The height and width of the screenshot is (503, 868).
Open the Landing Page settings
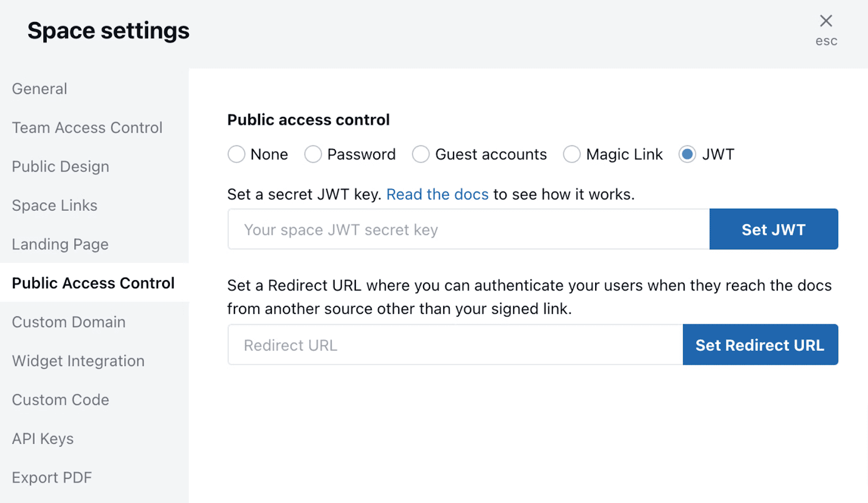pos(60,244)
